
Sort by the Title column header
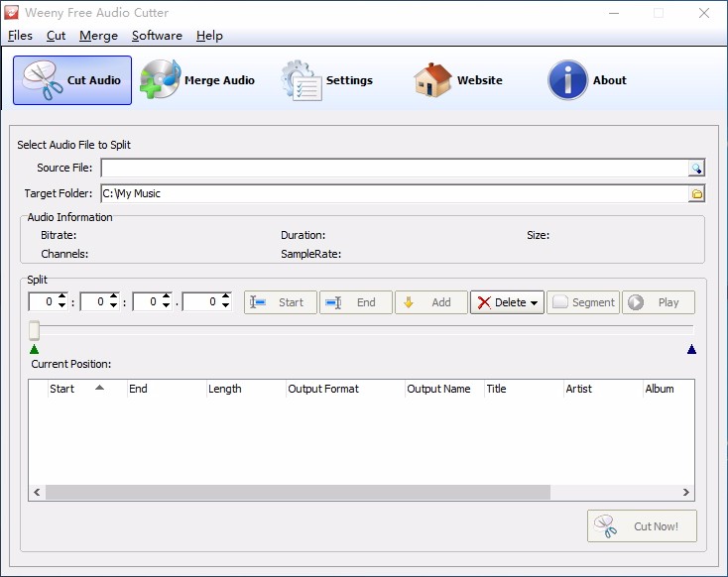524,389
